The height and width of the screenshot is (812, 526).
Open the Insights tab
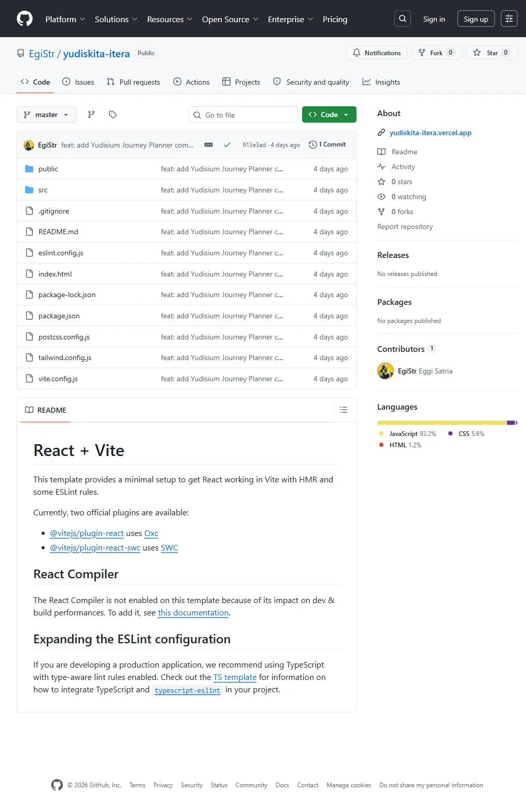point(381,82)
